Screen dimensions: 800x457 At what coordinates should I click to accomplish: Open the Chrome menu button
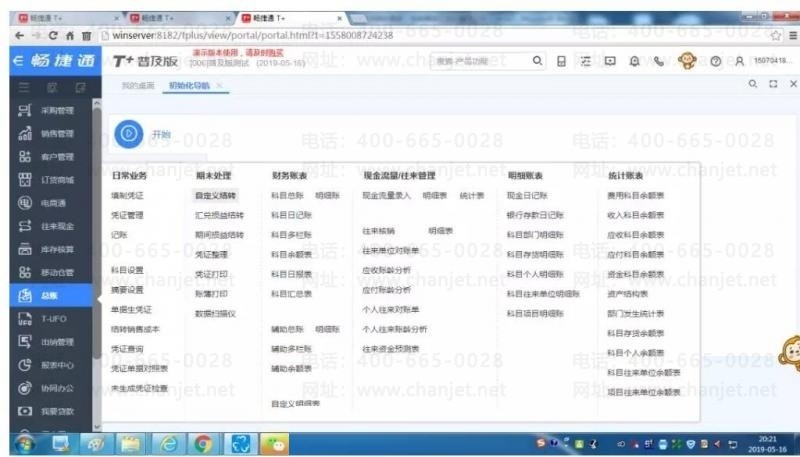793,35
